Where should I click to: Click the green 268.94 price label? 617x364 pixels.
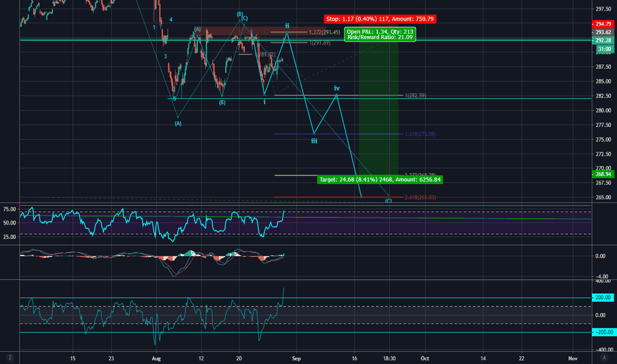coord(603,174)
